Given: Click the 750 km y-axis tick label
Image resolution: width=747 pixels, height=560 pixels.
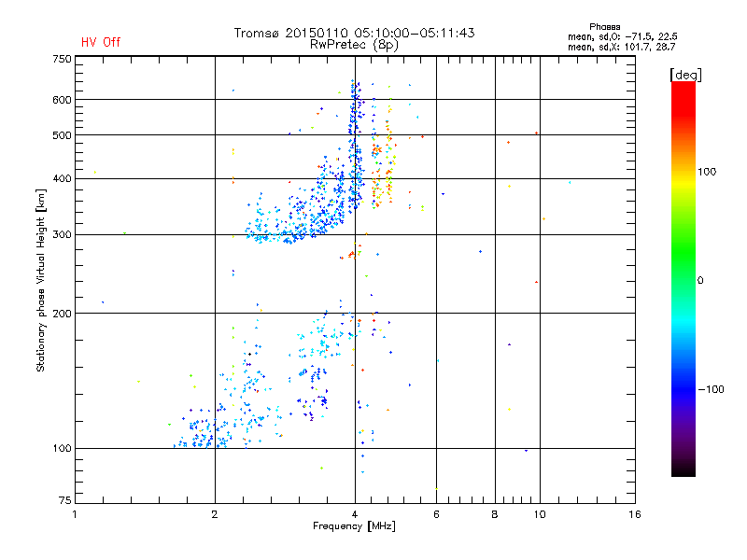Looking at the screenshot, I should (x=62, y=59).
